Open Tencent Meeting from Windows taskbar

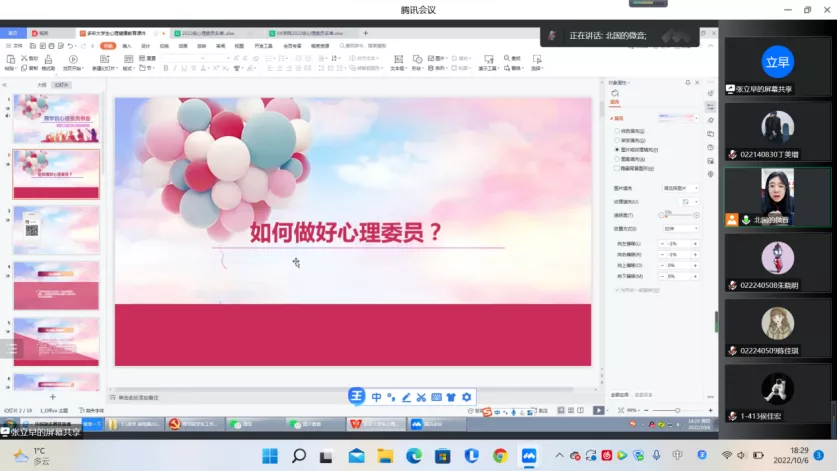pyautogui.click(x=529, y=456)
